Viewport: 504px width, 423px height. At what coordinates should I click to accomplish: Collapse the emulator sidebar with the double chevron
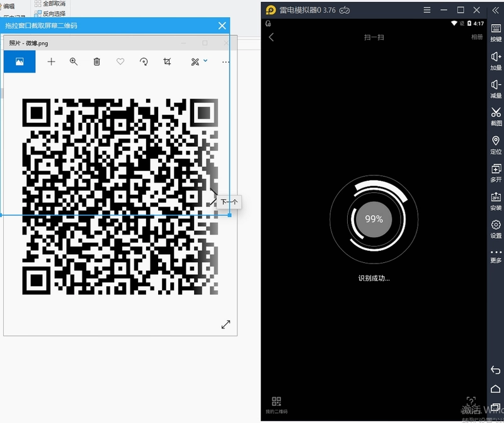pyautogui.click(x=496, y=10)
